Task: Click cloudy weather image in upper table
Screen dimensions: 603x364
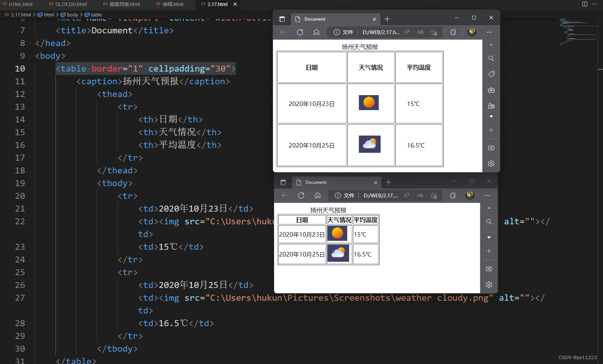Action: (x=370, y=144)
